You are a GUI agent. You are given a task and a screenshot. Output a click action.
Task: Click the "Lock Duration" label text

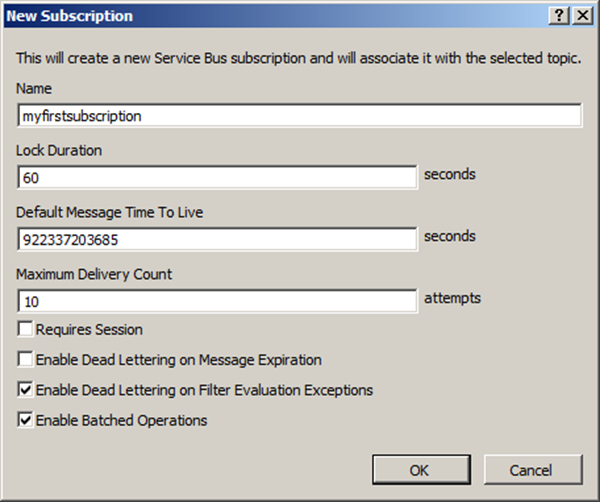tap(59, 150)
